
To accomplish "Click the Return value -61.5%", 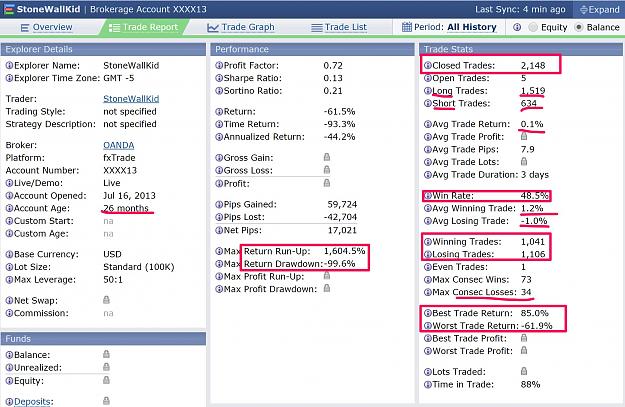I will point(339,112).
